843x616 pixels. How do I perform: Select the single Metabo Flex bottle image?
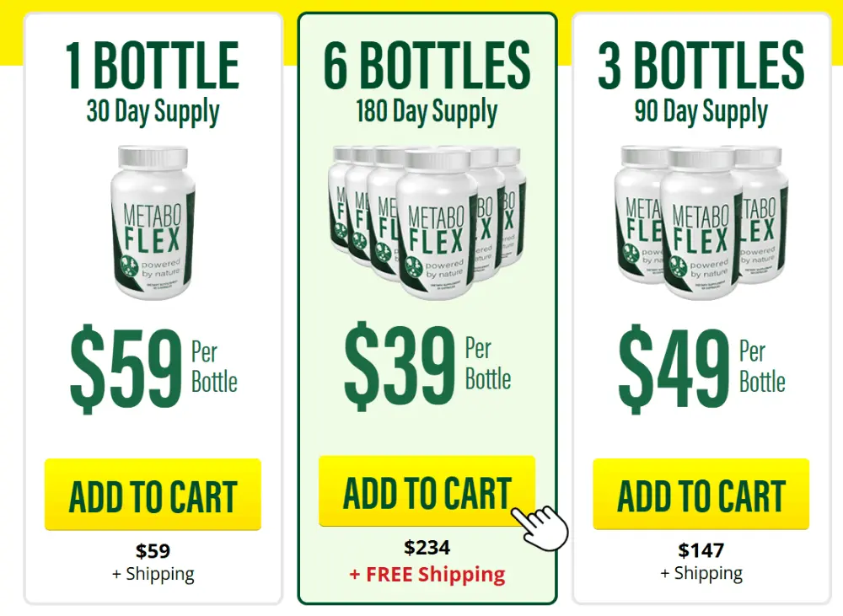[x=153, y=222]
